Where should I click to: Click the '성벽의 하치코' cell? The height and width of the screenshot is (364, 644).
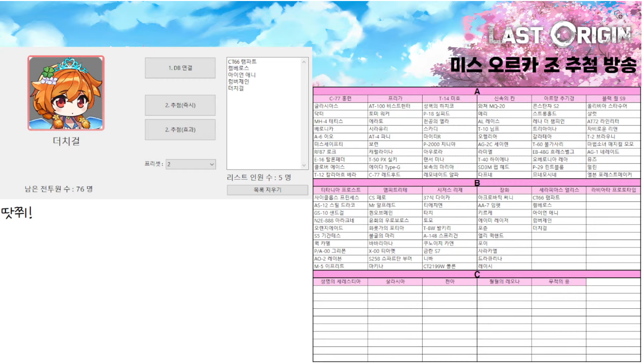point(450,106)
